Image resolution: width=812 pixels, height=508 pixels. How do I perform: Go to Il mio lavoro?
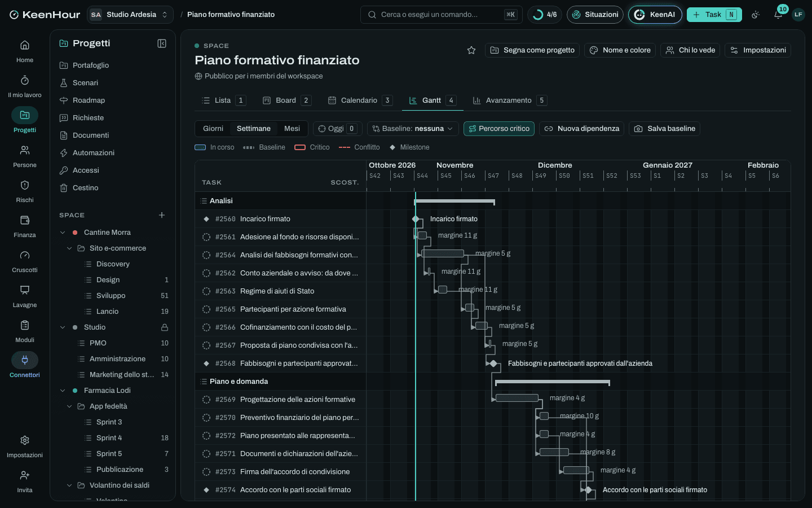point(25,86)
